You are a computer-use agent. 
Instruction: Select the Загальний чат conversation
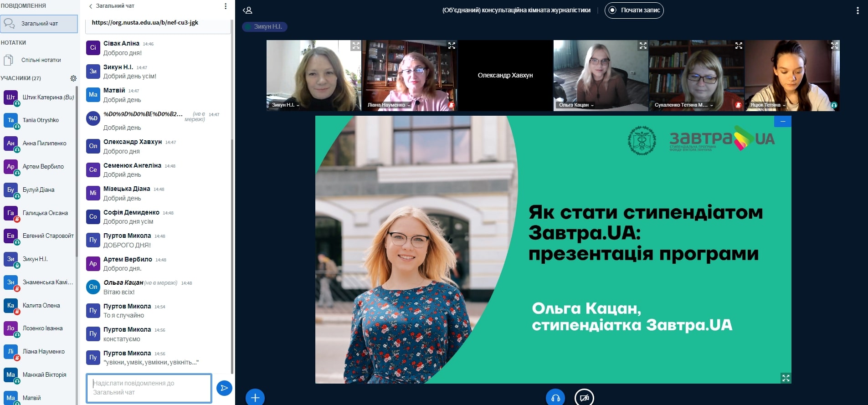tap(39, 24)
